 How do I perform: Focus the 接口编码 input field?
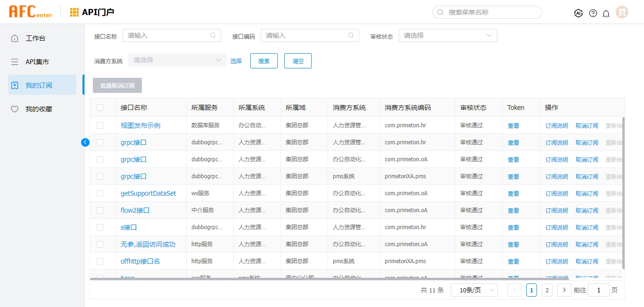coord(305,35)
